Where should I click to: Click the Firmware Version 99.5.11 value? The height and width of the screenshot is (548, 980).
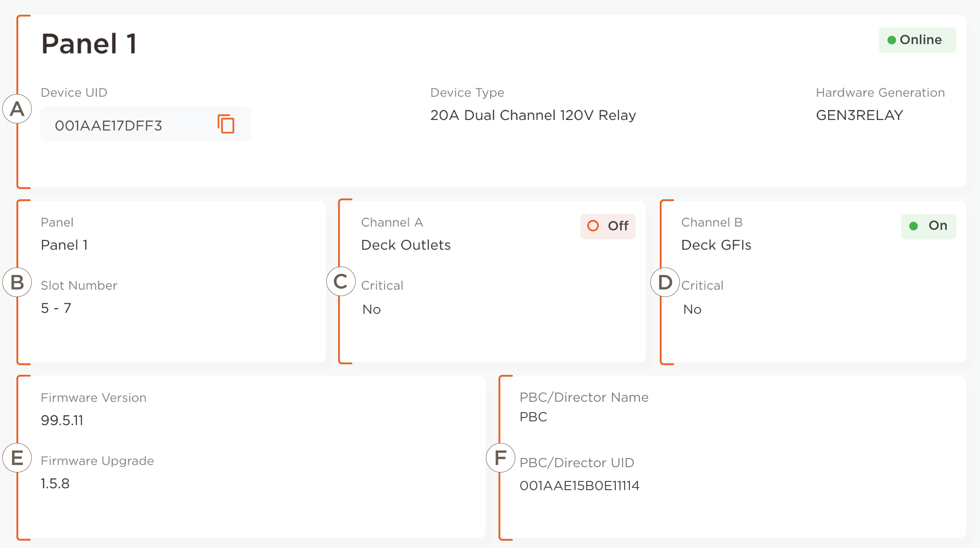point(62,420)
